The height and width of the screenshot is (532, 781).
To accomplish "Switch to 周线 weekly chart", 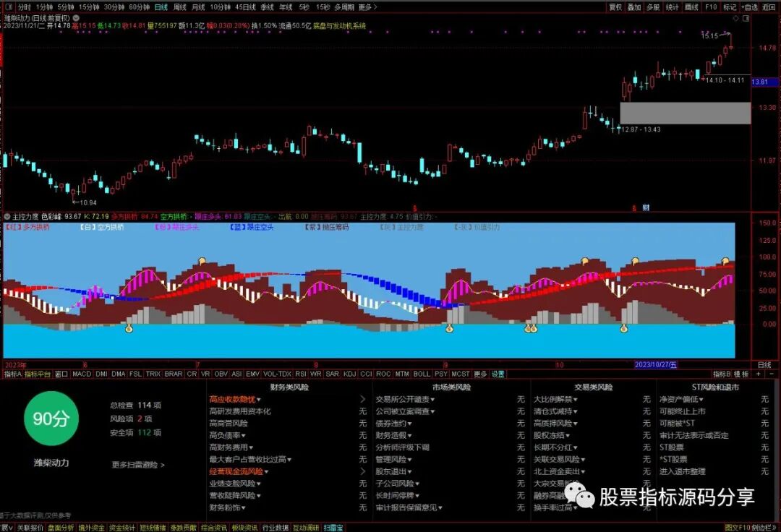I will [179, 7].
